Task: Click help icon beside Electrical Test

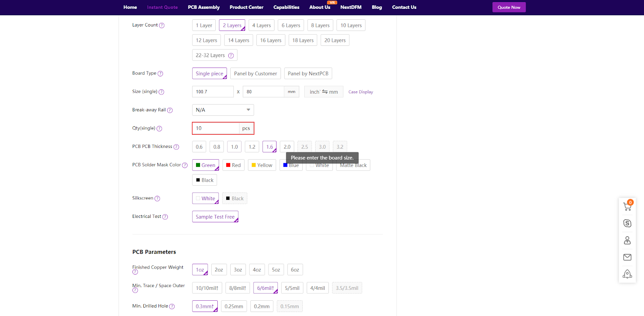Action: (165, 217)
